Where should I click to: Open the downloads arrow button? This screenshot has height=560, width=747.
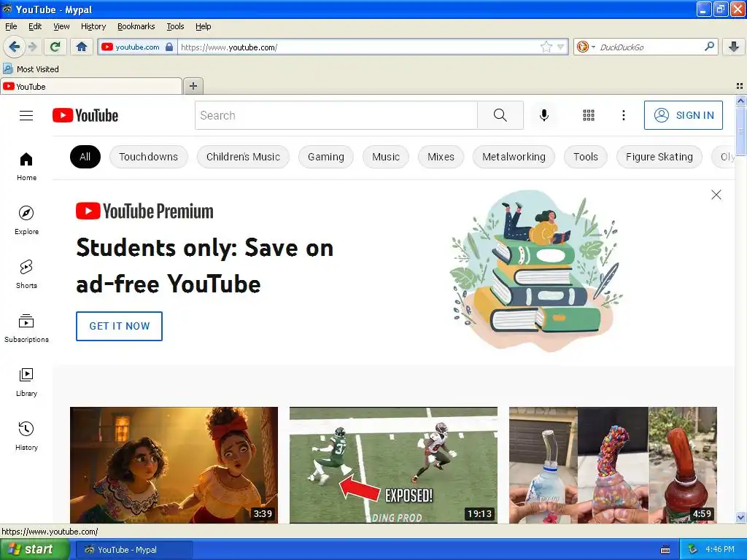734,47
